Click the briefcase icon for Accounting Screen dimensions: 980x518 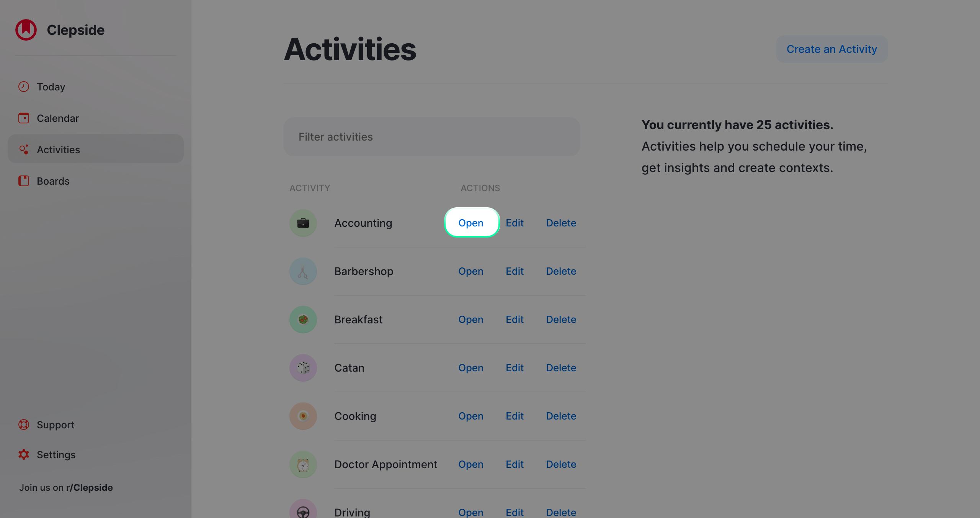(303, 223)
